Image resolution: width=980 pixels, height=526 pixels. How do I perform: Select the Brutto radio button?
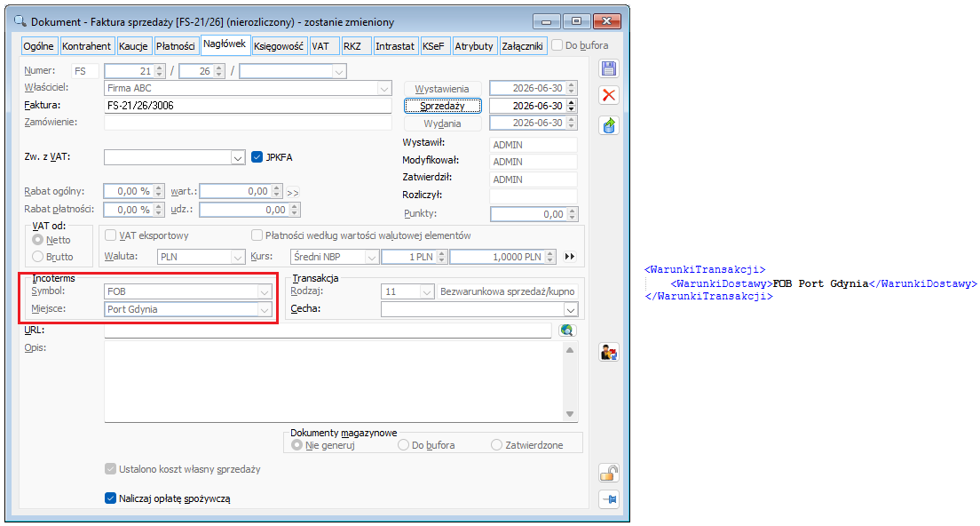tap(37, 257)
